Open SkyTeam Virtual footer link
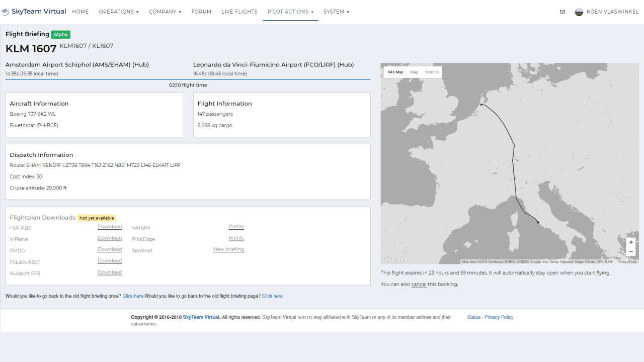The image size is (644, 362). pyautogui.click(x=201, y=317)
